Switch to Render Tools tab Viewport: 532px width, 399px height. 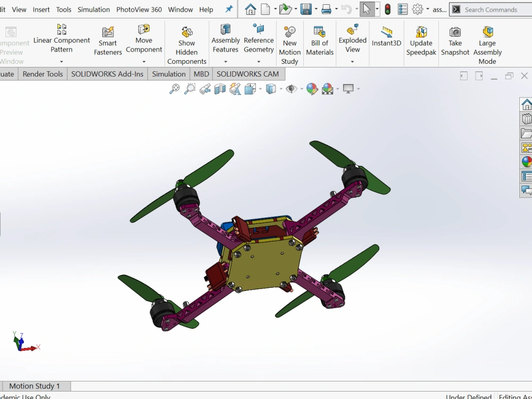(43, 74)
